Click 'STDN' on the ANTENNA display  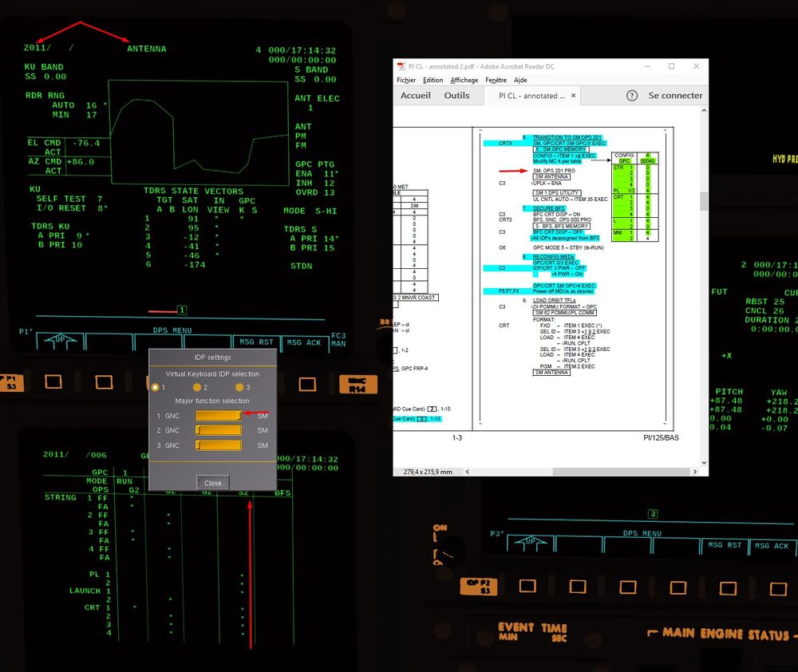click(302, 267)
